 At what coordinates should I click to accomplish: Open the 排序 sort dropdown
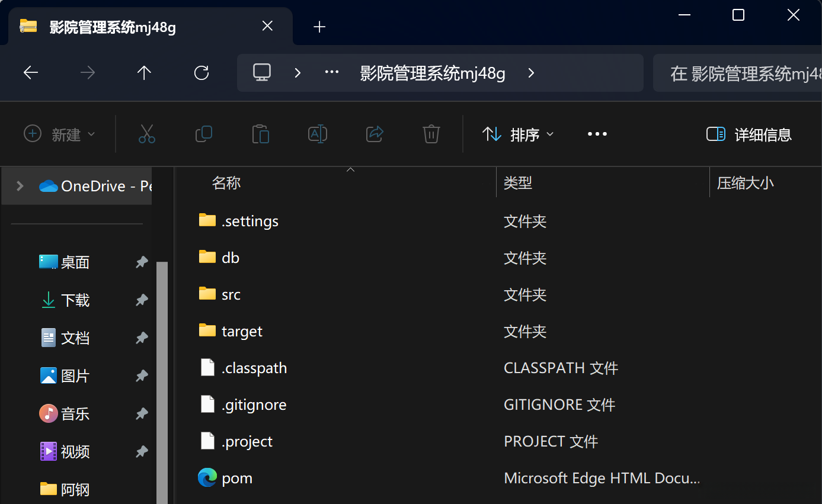pyautogui.click(x=519, y=134)
